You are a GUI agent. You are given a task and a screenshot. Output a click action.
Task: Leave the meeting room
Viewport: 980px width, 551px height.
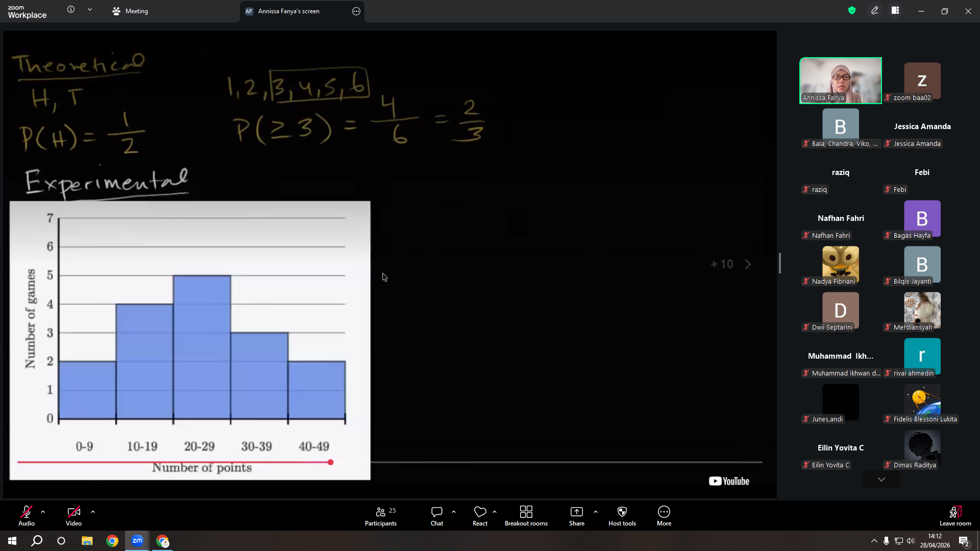click(x=955, y=516)
